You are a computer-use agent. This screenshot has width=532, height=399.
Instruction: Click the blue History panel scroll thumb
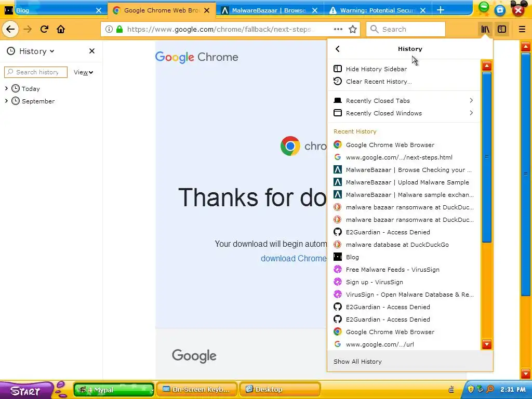click(x=487, y=157)
